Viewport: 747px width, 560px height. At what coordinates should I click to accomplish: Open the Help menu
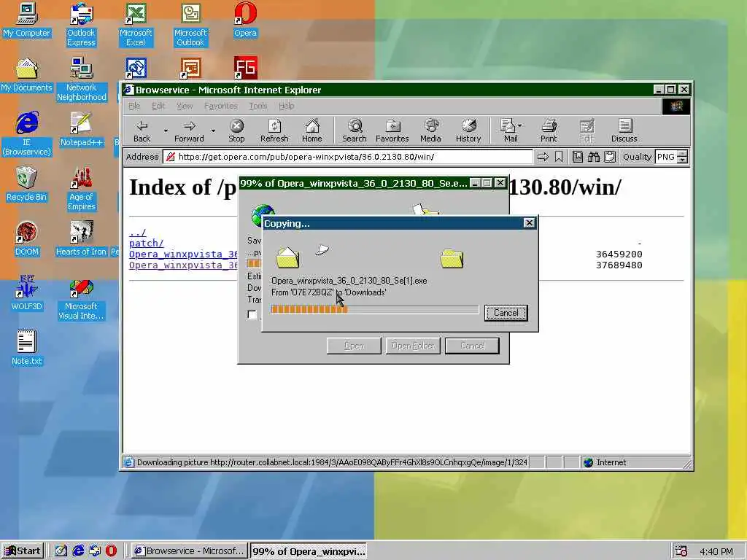click(x=286, y=106)
